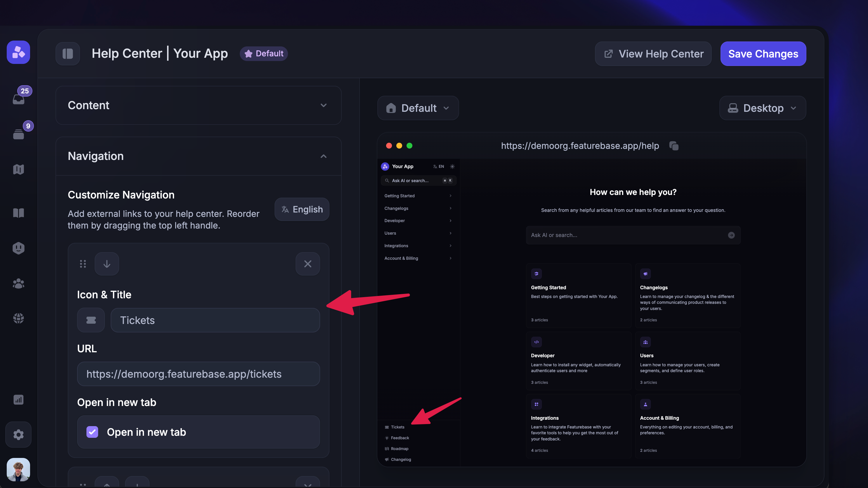868x488 pixels.
Task: Expand Getting Started in preview sidebar
Action: [418, 196]
